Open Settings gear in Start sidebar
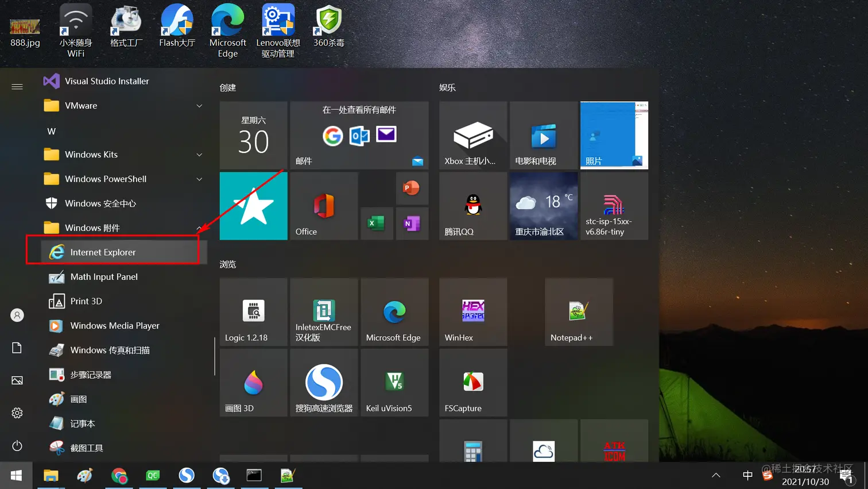Viewport: 868px width, 489px height. coord(17,413)
